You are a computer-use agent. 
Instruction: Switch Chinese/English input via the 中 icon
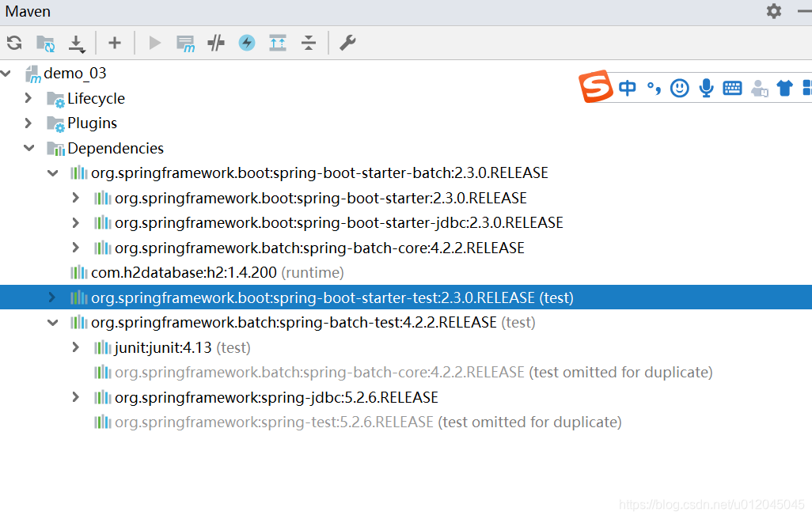tap(627, 88)
